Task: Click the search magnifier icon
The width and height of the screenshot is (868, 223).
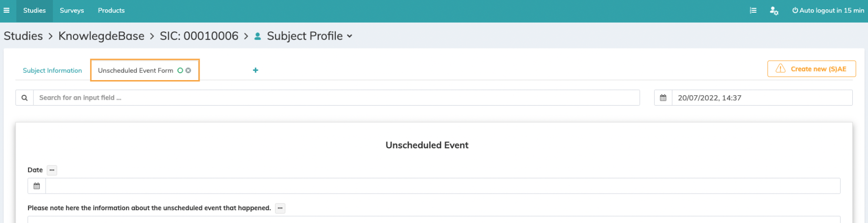Action: point(25,98)
